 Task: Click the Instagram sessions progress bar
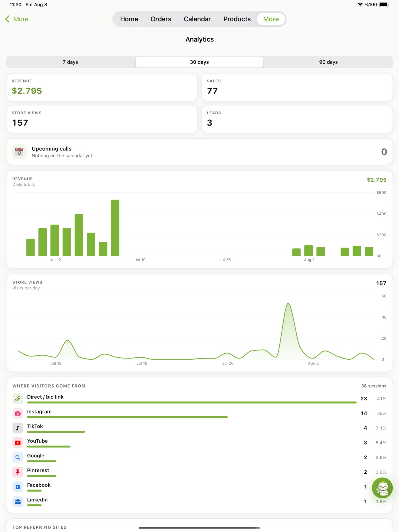click(x=127, y=417)
